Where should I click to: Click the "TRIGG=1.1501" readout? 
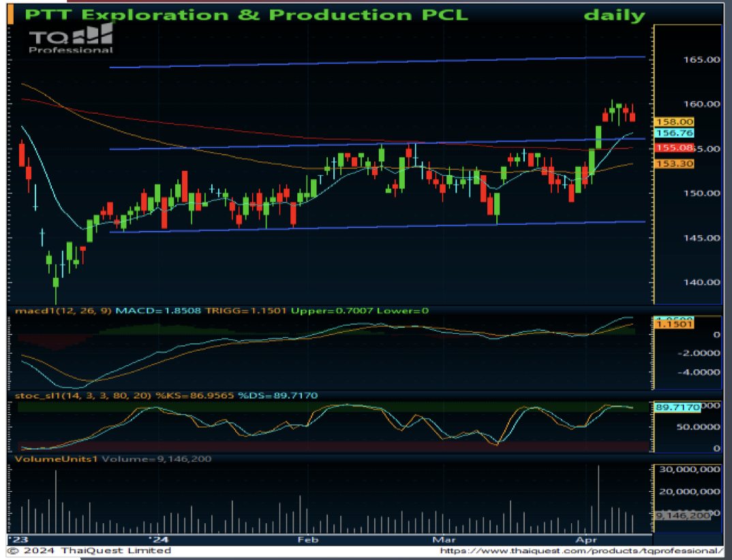pos(245,311)
